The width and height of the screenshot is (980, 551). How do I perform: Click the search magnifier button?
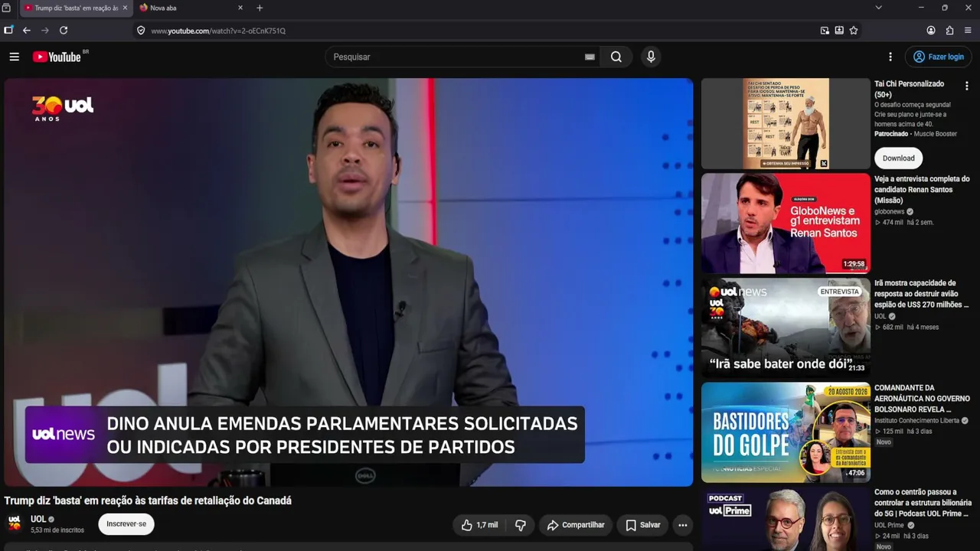(x=616, y=57)
